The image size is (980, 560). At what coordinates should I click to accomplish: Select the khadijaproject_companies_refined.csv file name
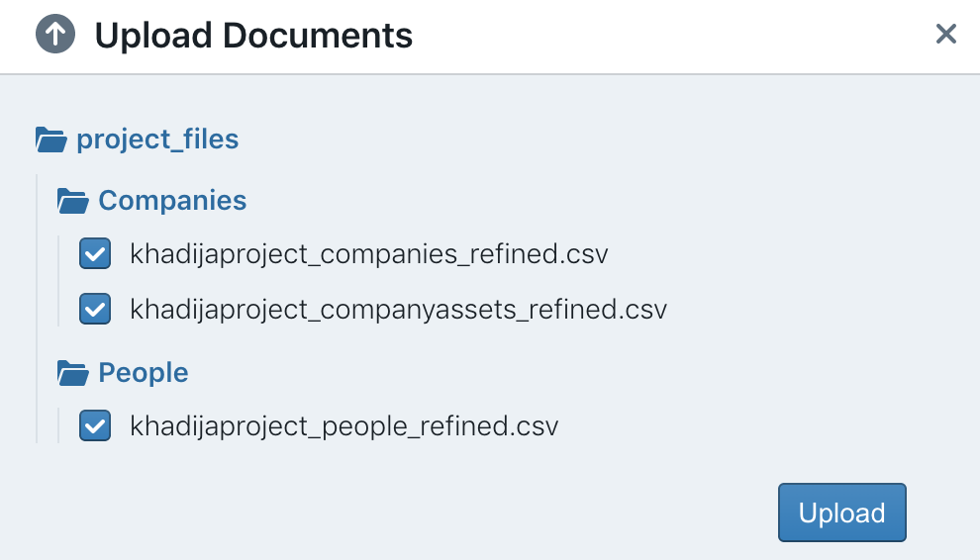[x=369, y=254]
